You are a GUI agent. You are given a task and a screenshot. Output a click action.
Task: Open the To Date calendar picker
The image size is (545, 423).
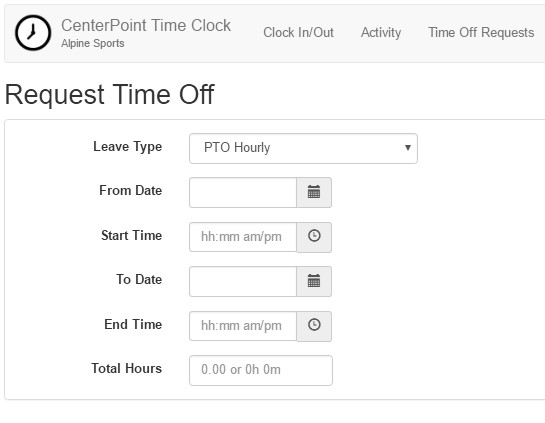click(314, 281)
